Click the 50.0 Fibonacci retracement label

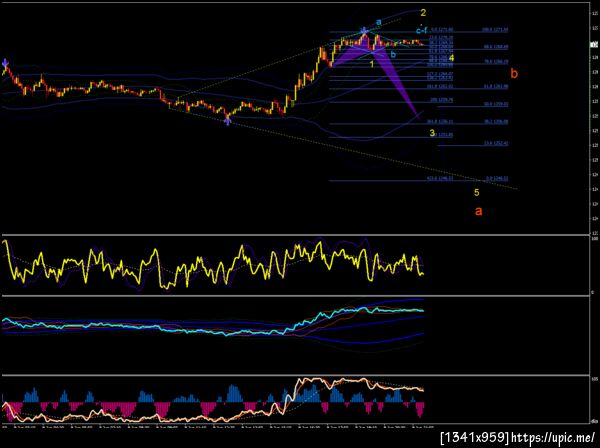click(x=496, y=104)
